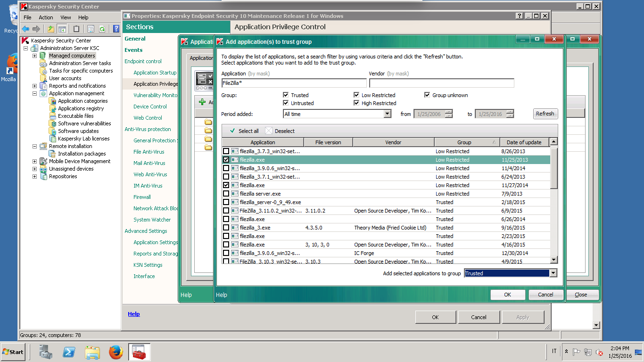Viewport: 644px width, 362px height.
Task: Click the Refresh button
Action: tap(545, 114)
